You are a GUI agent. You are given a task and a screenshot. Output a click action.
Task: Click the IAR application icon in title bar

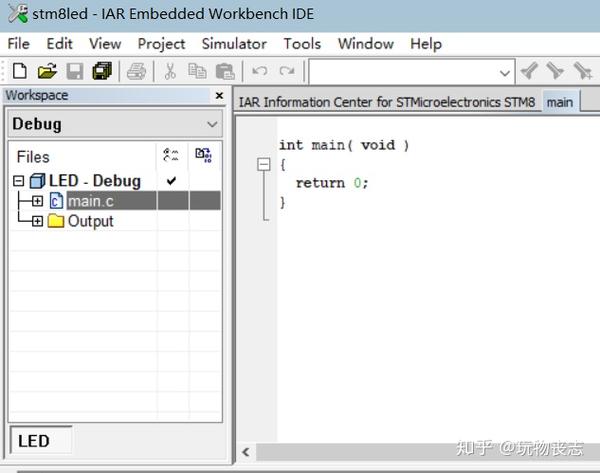point(18,14)
